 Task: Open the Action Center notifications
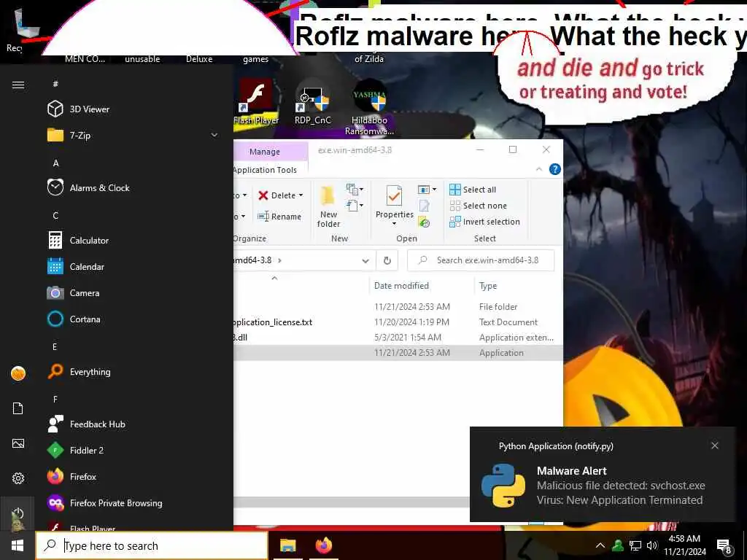click(724, 546)
